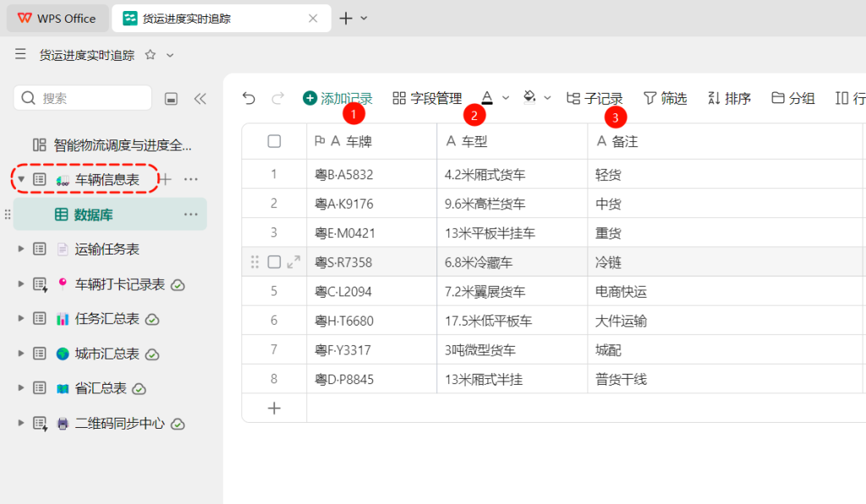Open dropdown next to document title star

(170, 55)
